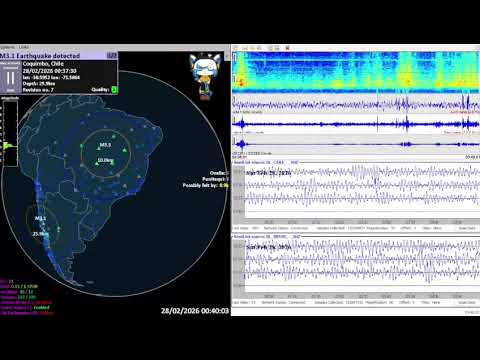Click the colored spectrogram display
Screen dimensions: 480x360
356,72
